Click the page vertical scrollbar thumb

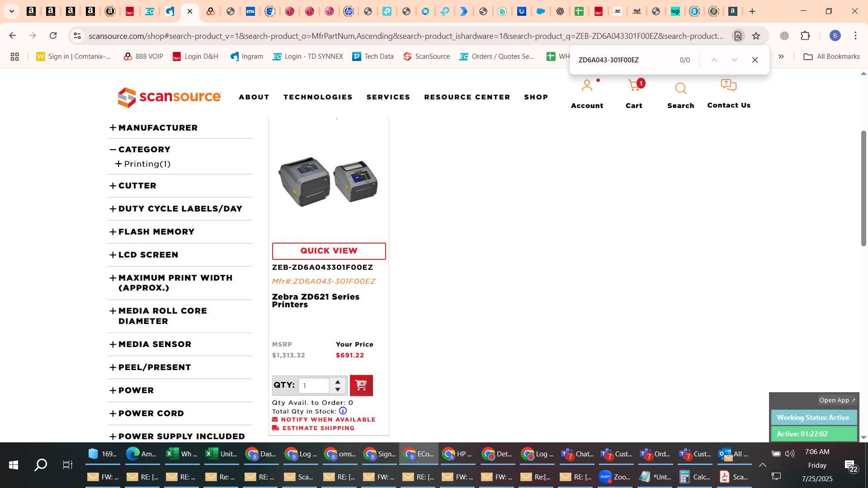click(x=863, y=188)
